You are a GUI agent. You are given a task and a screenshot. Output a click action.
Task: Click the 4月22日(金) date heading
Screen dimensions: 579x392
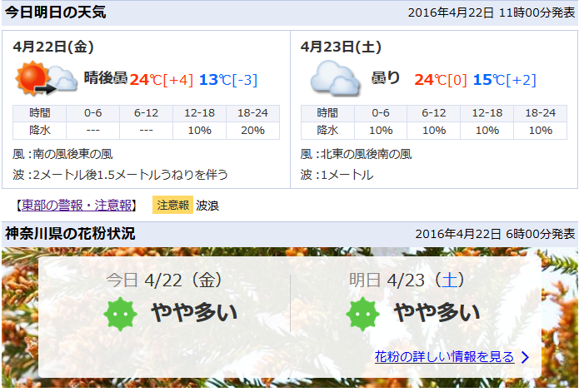point(53,47)
